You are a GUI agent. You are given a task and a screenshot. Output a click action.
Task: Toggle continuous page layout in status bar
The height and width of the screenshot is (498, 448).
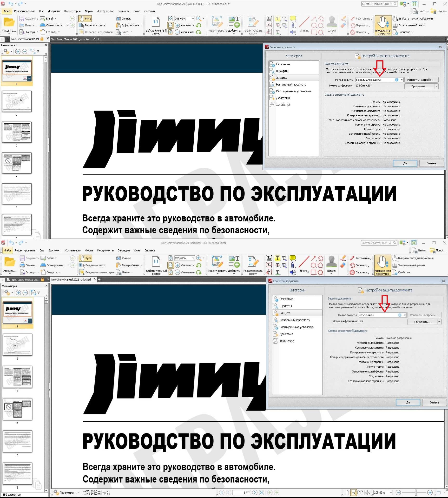point(354,492)
